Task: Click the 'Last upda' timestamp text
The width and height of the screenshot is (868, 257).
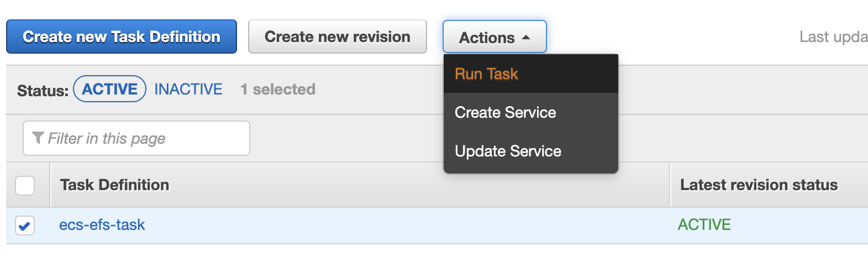Action: 833,37
